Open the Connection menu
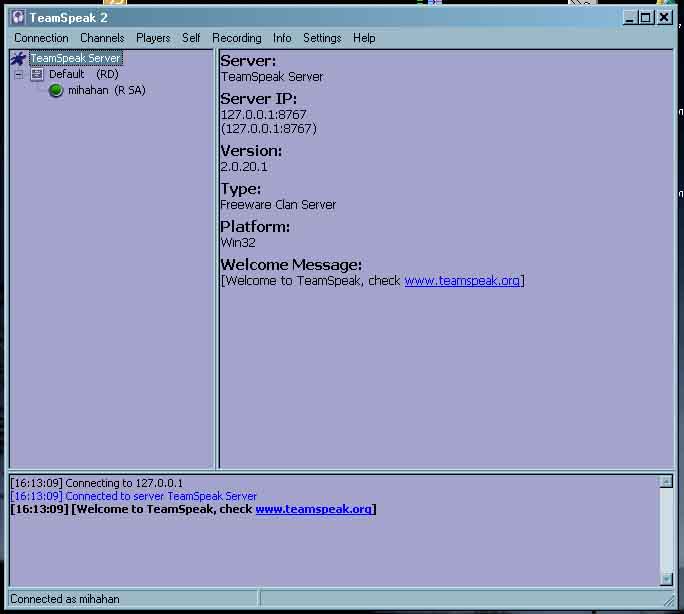 [x=41, y=38]
